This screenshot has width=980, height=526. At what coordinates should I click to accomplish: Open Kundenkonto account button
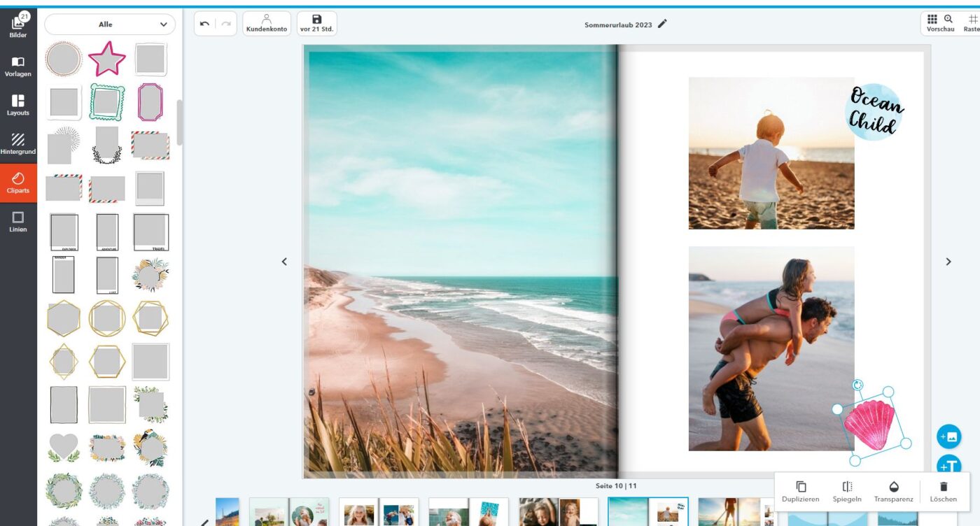267,24
